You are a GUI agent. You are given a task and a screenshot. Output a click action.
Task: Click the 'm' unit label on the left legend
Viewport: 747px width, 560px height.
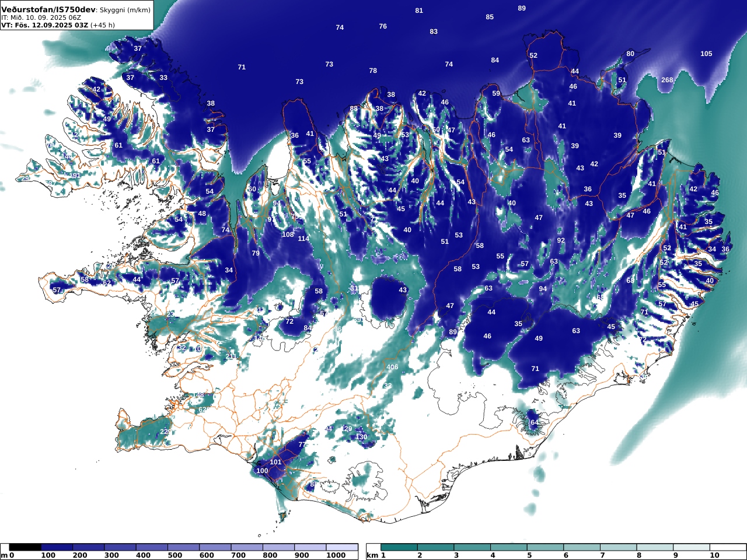[x=4, y=555]
